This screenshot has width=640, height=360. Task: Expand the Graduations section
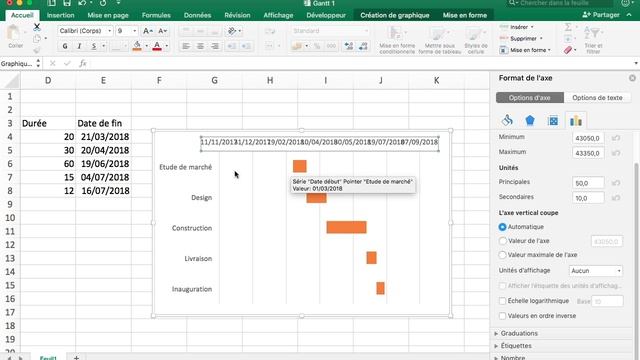(x=519, y=333)
